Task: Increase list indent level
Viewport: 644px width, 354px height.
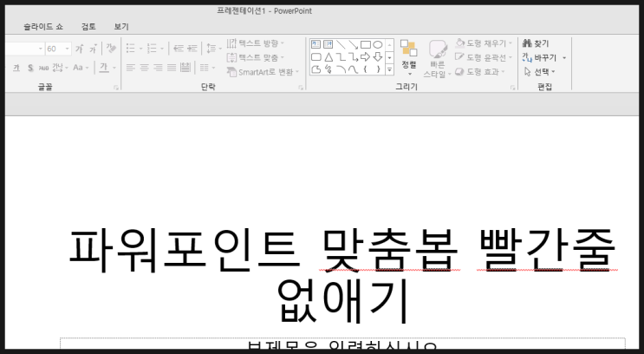Action: coord(192,49)
